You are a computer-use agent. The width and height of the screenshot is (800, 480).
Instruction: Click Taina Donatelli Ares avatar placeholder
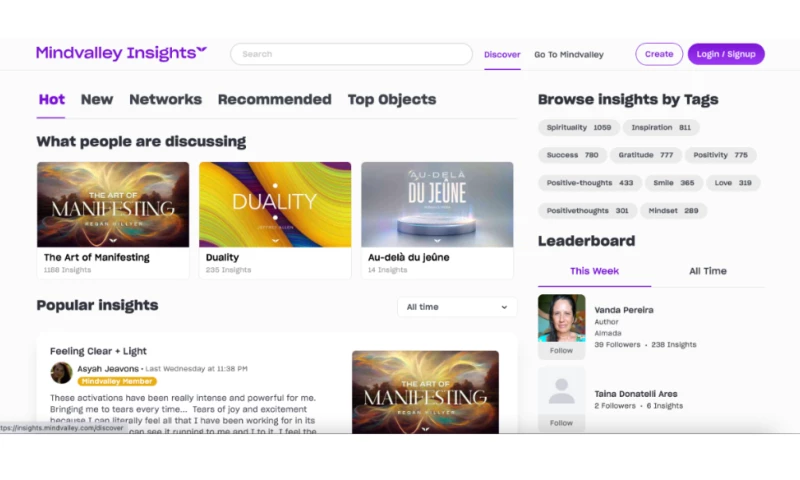[x=561, y=391]
